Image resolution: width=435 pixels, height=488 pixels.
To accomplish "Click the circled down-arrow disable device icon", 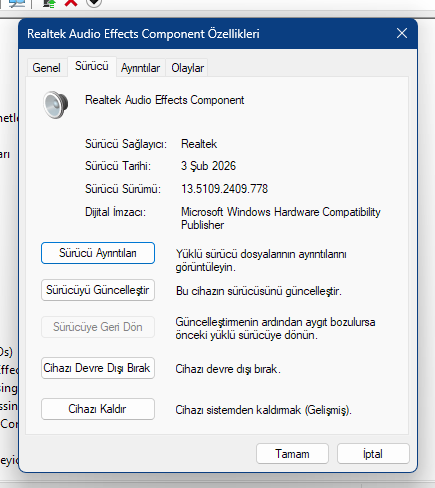I will (x=94, y=3).
